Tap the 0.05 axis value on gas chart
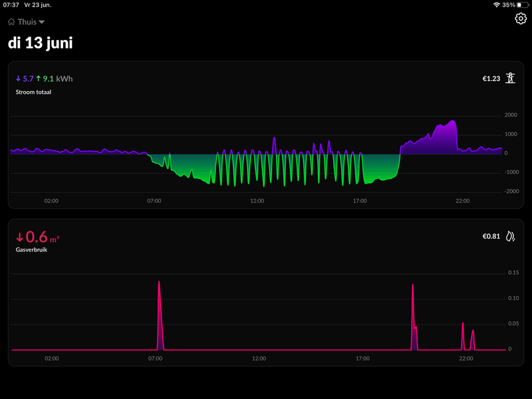The height and width of the screenshot is (399, 532). pyautogui.click(x=513, y=324)
